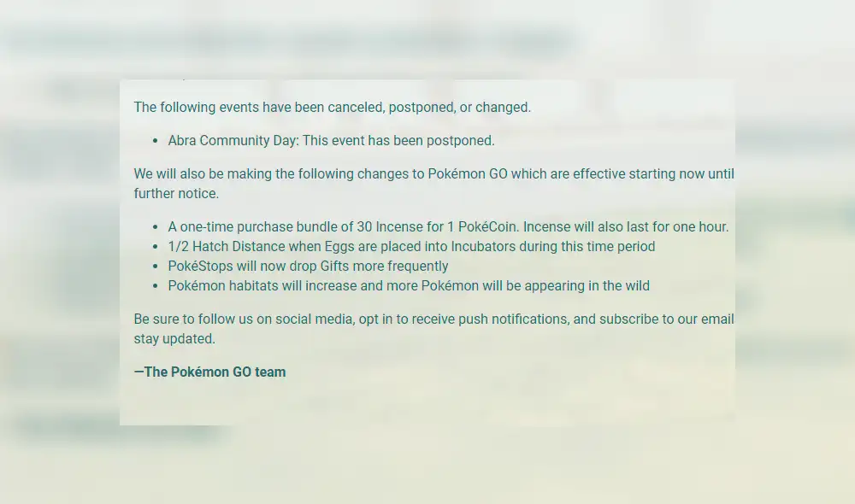The height and width of the screenshot is (504, 855).
Task: Click the words 'further notice.'
Action: click(x=176, y=194)
